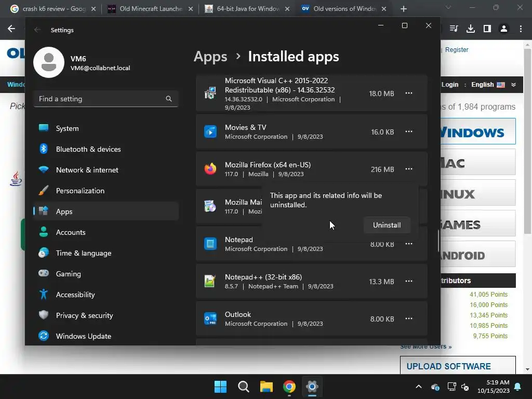Screen dimensions: 532x399
Task: Close the Old Minecraft Launcher tab
Action: tap(191, 9)
